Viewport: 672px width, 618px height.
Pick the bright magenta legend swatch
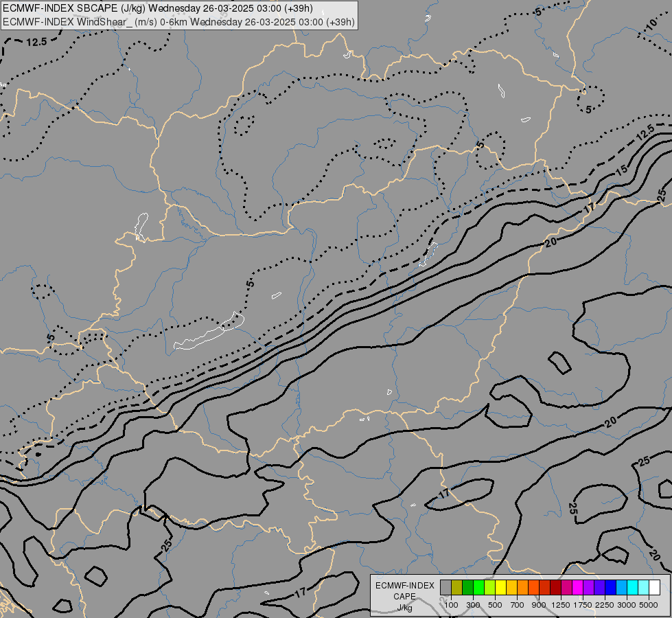coord(577,587)
